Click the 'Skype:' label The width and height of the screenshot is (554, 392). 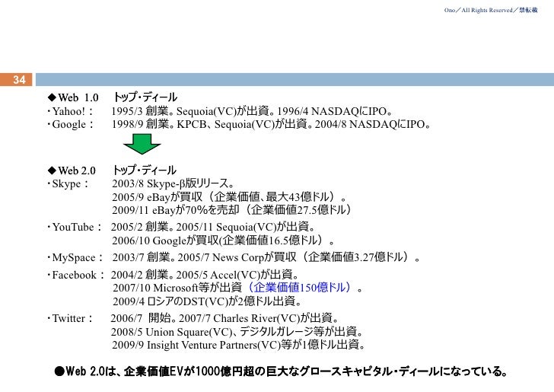(x=68, y=183)
